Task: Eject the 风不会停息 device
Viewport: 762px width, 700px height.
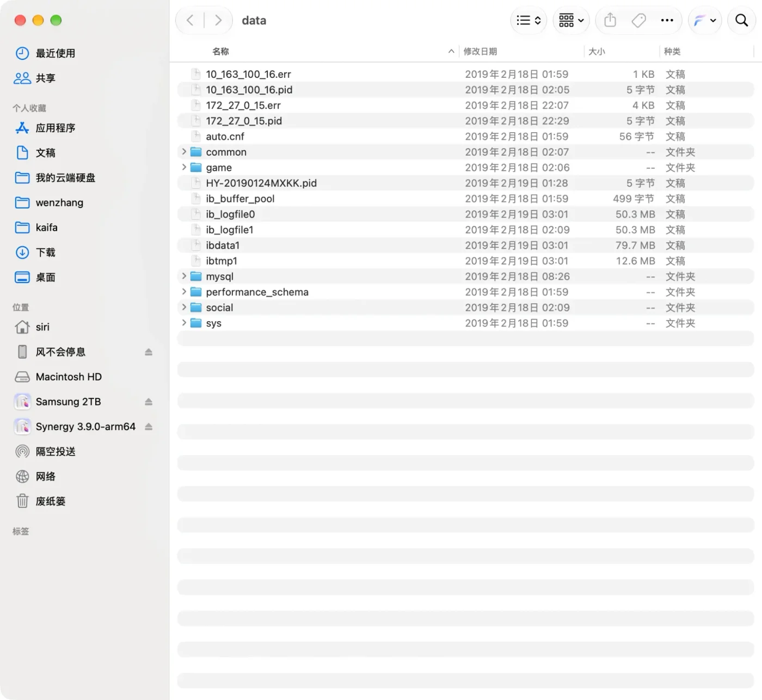Action: click(x=149, y=352)
